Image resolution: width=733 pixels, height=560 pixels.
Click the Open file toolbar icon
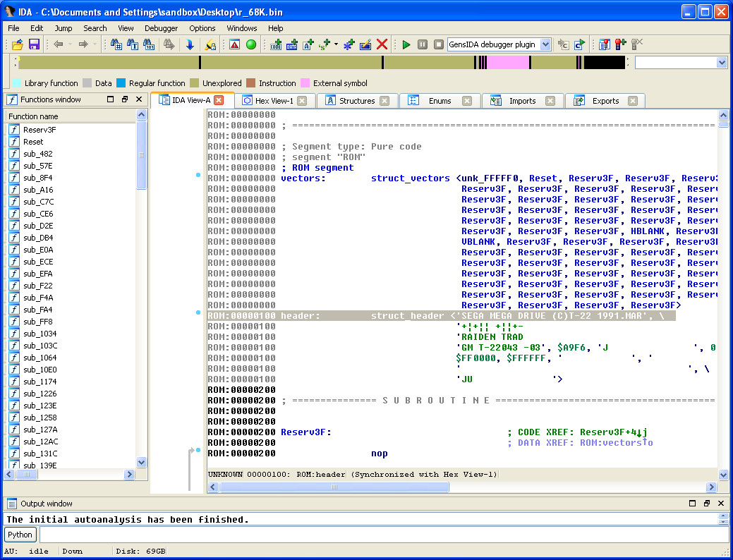[18, 44]
